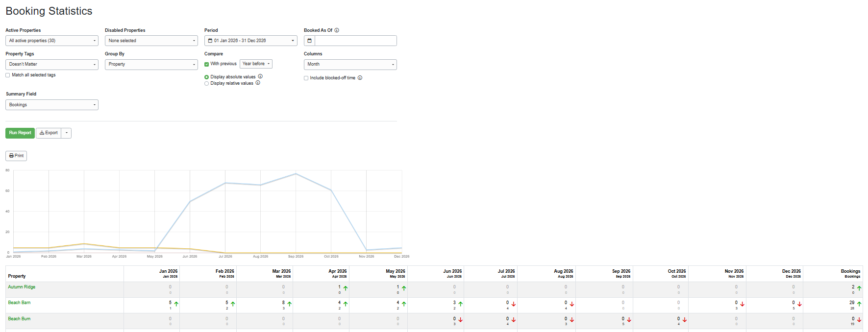Viewport: 868px width, 332px height.
Task: Click the Aug 2026 chart axis label
Action: [x=260, y=257]
